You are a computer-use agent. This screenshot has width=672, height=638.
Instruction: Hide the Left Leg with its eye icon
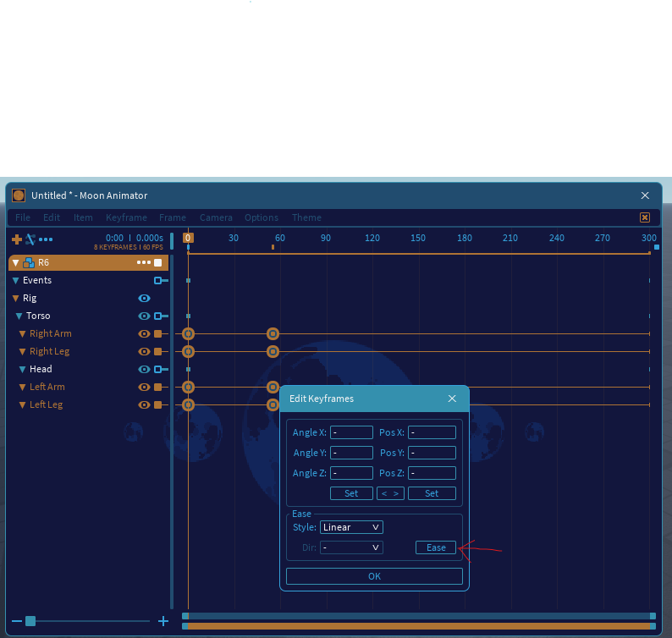pos(145,405)
